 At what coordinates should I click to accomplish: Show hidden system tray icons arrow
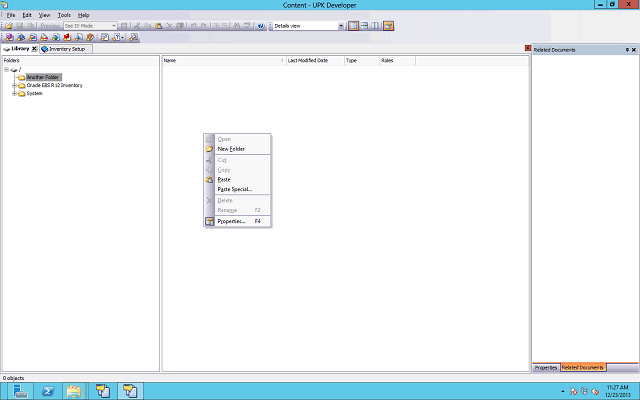coord(562,391)
